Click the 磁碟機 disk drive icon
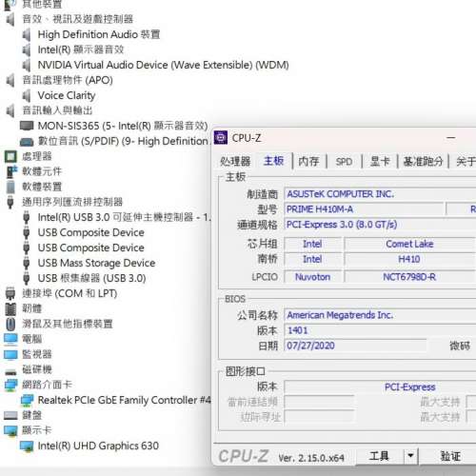 click(x=10, y=372)
